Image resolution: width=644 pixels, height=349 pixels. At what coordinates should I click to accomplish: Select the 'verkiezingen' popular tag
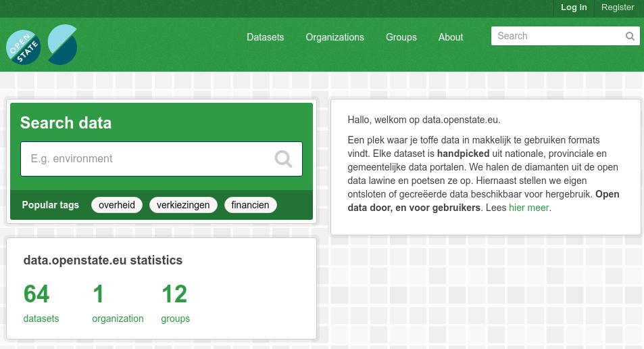(x=183, y=205)
